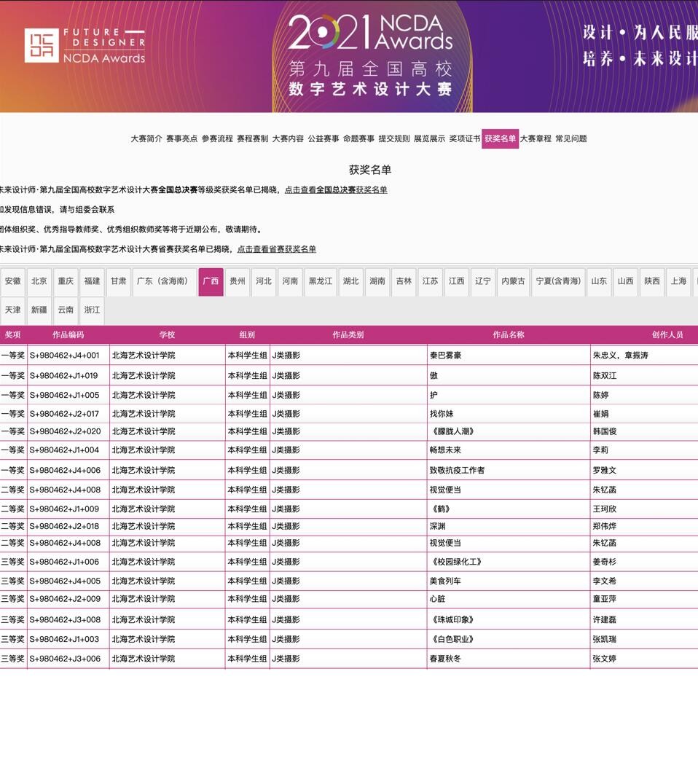Click the 秦巴雾豪 work name cell
The image size is (698, 784).
(x=445, y=356)
